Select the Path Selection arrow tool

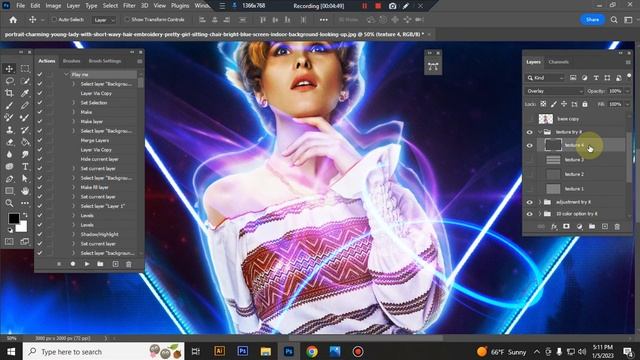tap(25, 179)
